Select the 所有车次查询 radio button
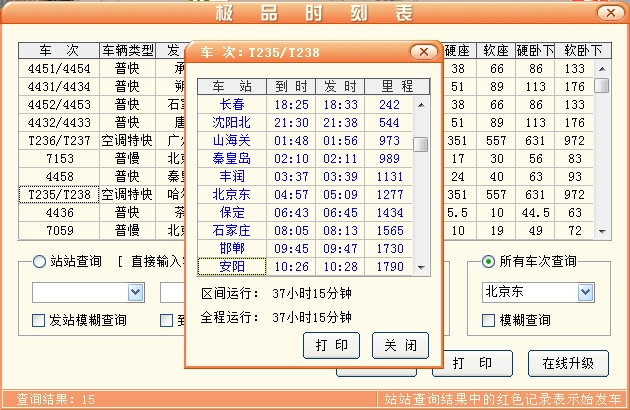 [488, 262]
